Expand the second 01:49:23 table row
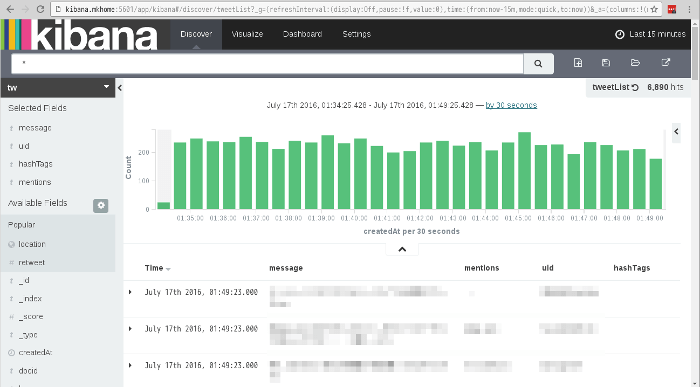700x387 pixels. pos(130,329)
